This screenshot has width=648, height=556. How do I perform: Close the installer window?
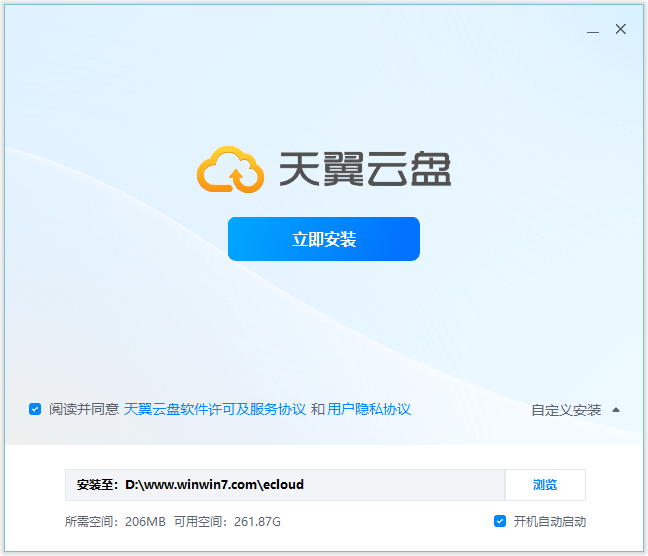[621, 29]
